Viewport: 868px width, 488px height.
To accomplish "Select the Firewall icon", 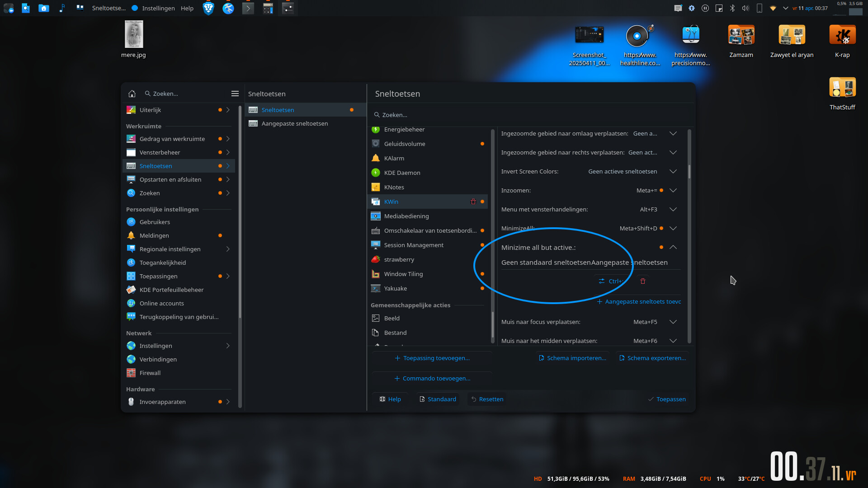I will pos(131,373).
